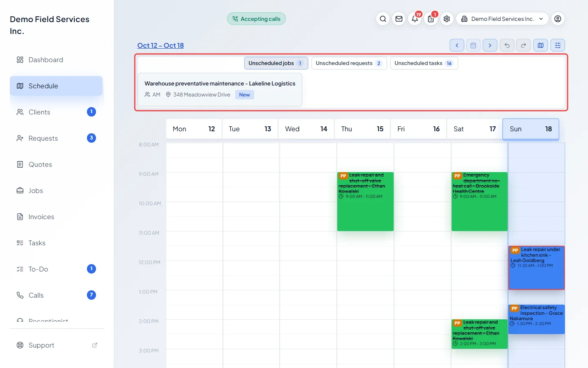Go to Dashboard in the sidebar
The image size is (588, 368).
56,60
